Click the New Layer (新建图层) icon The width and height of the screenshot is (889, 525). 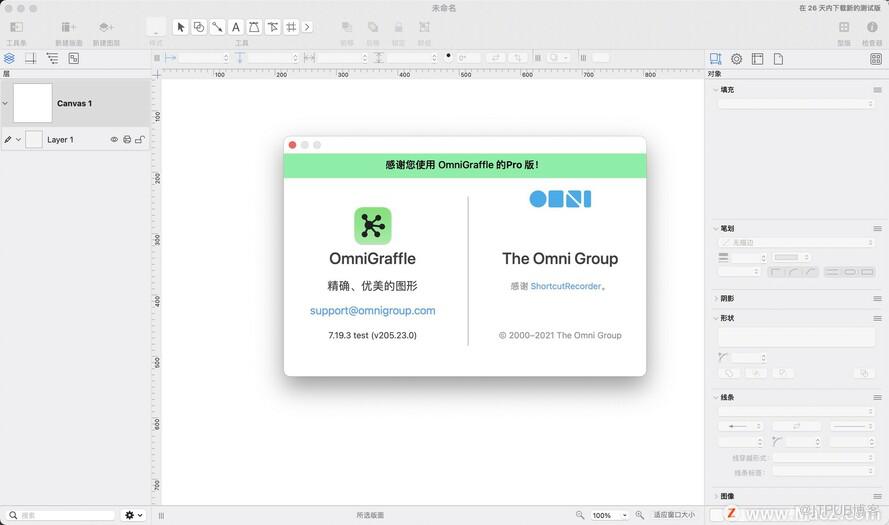[x=106, y=27]
